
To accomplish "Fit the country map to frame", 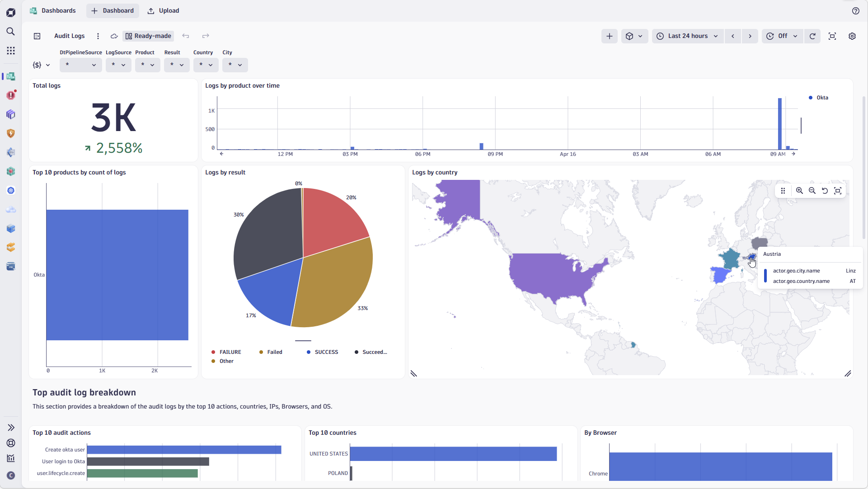I will (838, 190).
